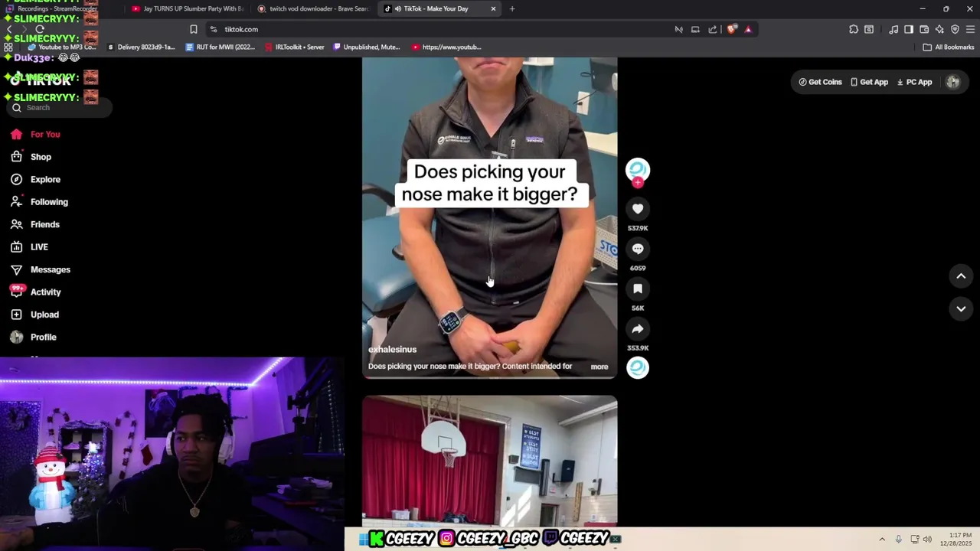The width and height of the screenshot is (980, 551).
Task: Open the Unpublished, Mute... bookmark
Action: point(367,47)
